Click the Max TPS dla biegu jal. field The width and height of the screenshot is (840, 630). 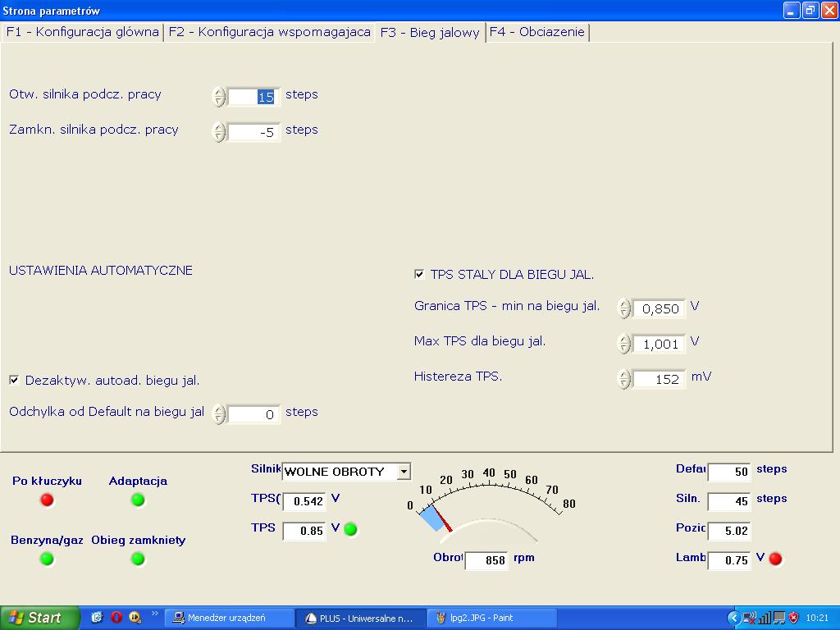tap(659, 344)
